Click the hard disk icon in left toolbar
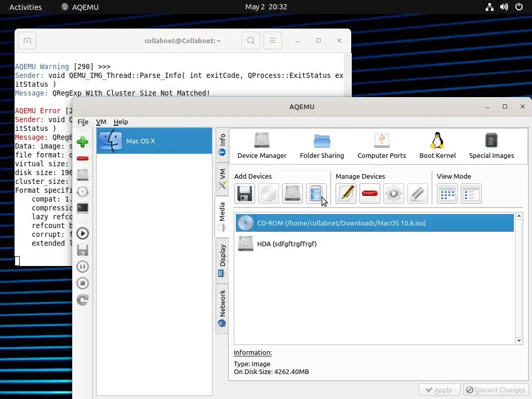The image size is (532, 399). (83, 175)
